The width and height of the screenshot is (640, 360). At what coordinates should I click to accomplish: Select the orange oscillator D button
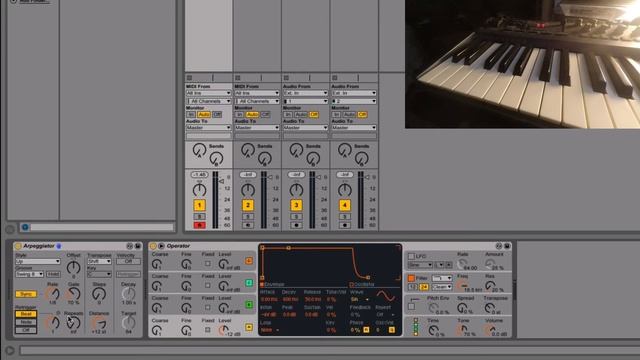point(249,261)
